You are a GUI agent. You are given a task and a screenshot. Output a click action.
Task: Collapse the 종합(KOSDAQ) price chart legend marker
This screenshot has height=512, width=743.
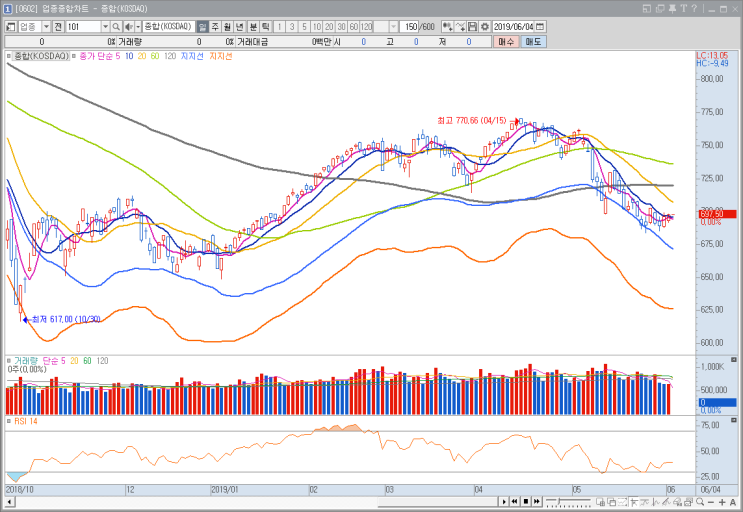(x=9, y=56)
